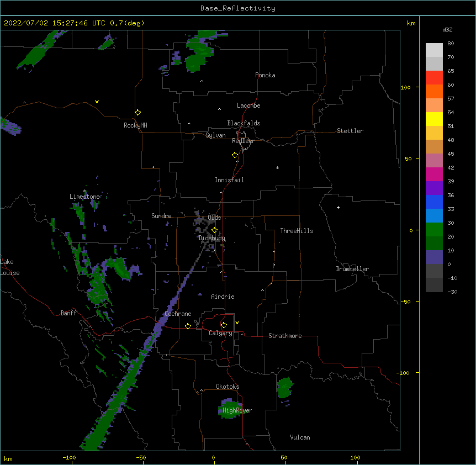476x465 pixels.
Task: Click the Okotoks label
Action: 228,387
